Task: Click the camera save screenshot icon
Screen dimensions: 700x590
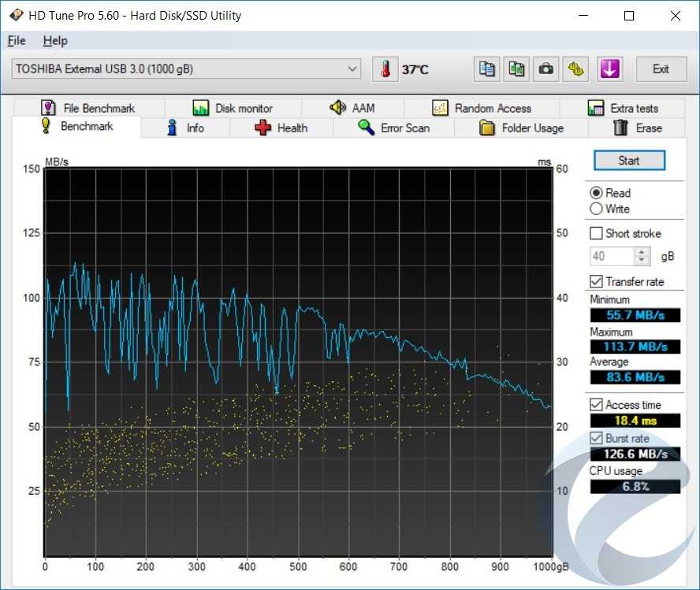Action: [x=545, y=69]
